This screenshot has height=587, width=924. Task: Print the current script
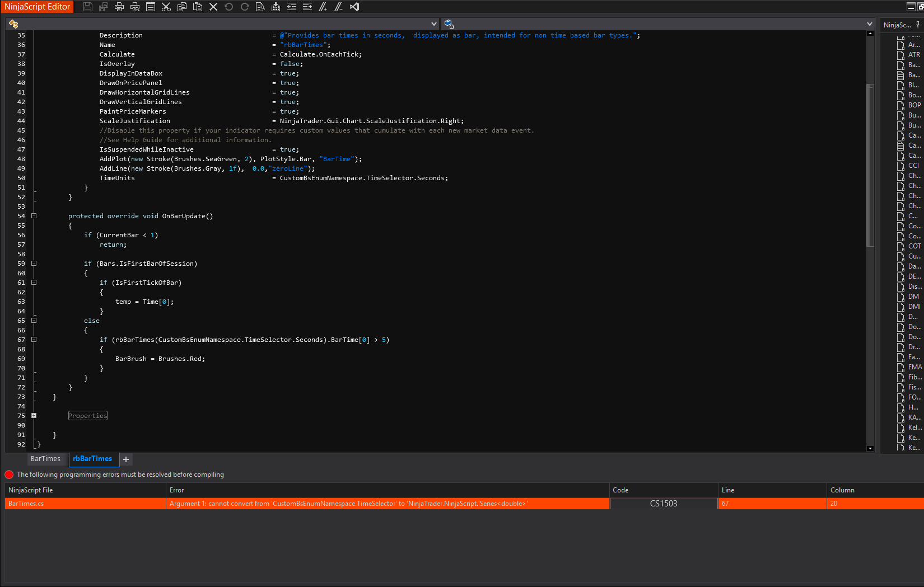coord(119,7)
